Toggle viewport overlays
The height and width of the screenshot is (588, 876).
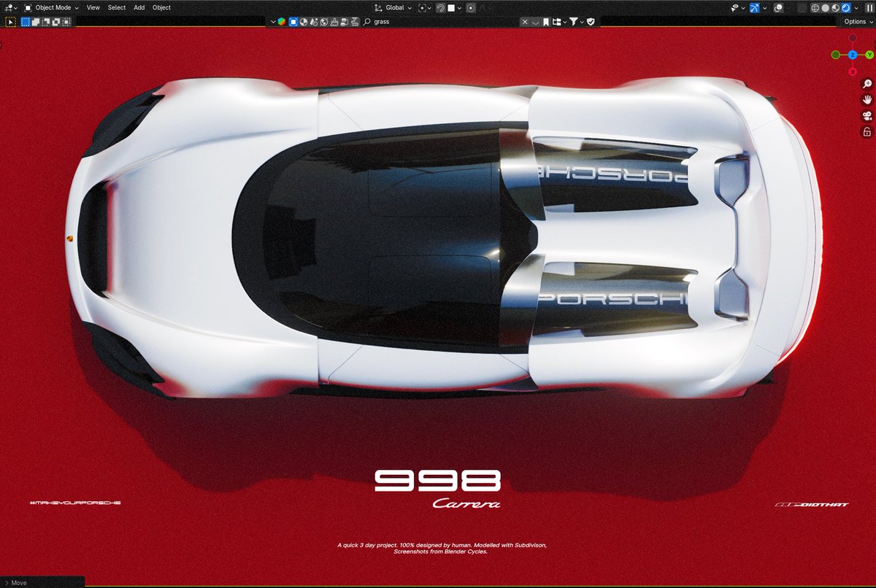click(778, 8)
